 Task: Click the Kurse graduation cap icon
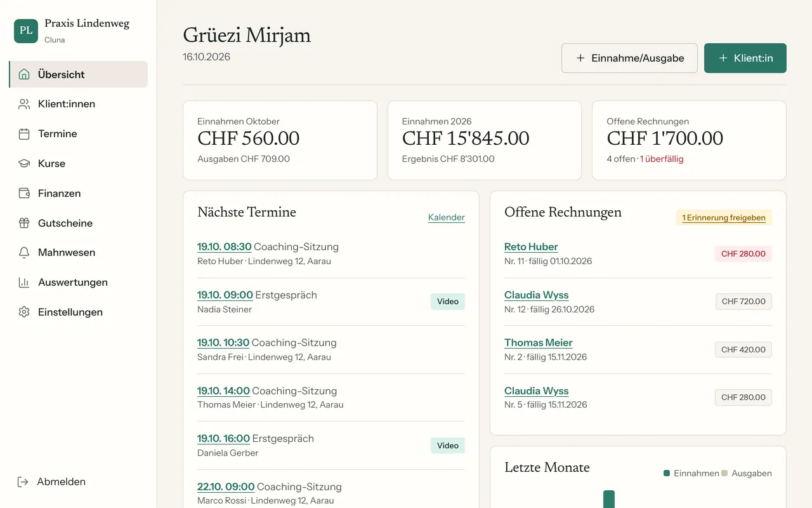[x=24, y=163]
